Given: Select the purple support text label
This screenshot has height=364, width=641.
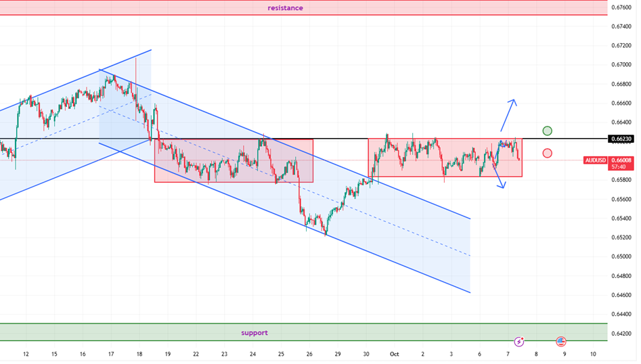Looking at the screenshot, I should pyautogui.click(x=255, y=333).
